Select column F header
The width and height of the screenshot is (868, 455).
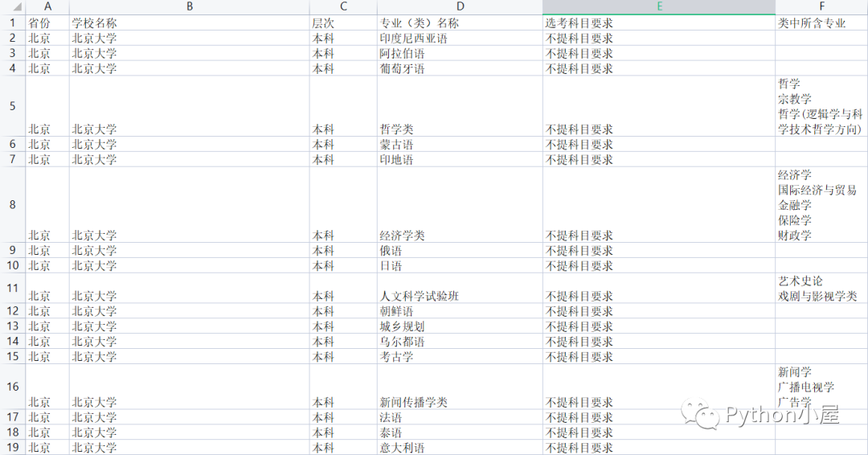pos(821,6)
